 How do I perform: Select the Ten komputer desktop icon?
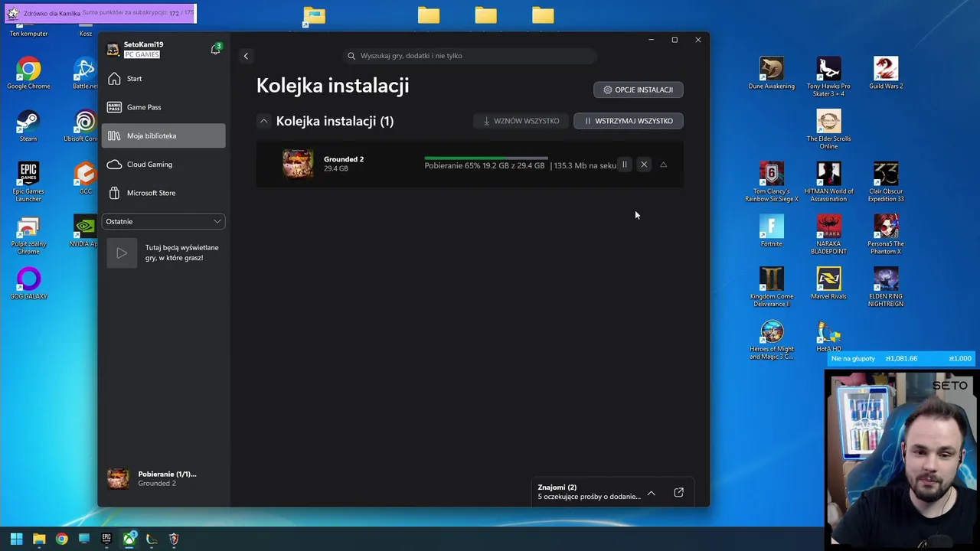(28, 31)
